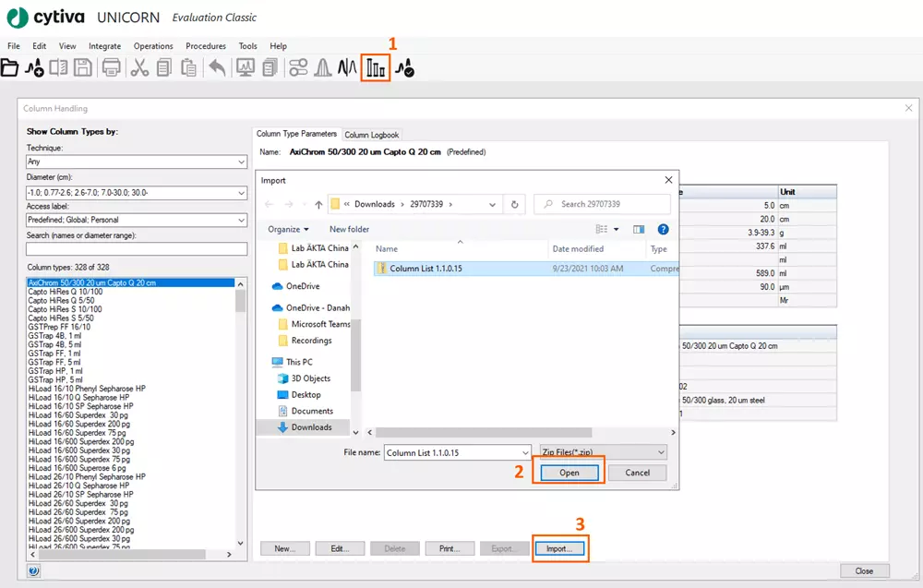Select Downloads in the navigation pane

[311, 427]
